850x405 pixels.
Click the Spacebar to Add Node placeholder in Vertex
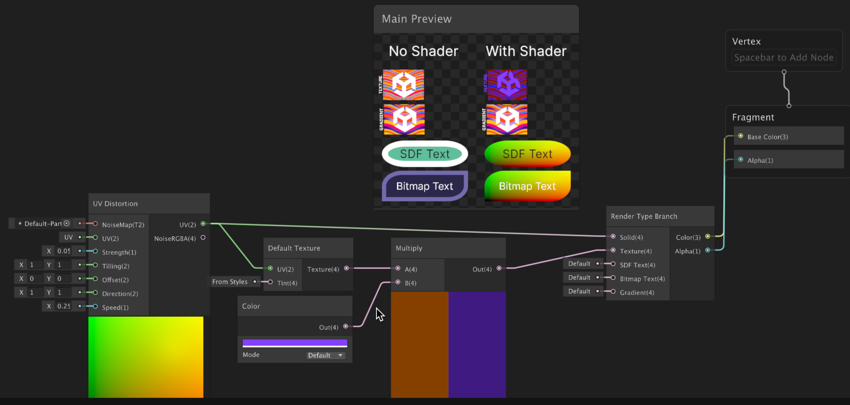[x=783, y=58]
